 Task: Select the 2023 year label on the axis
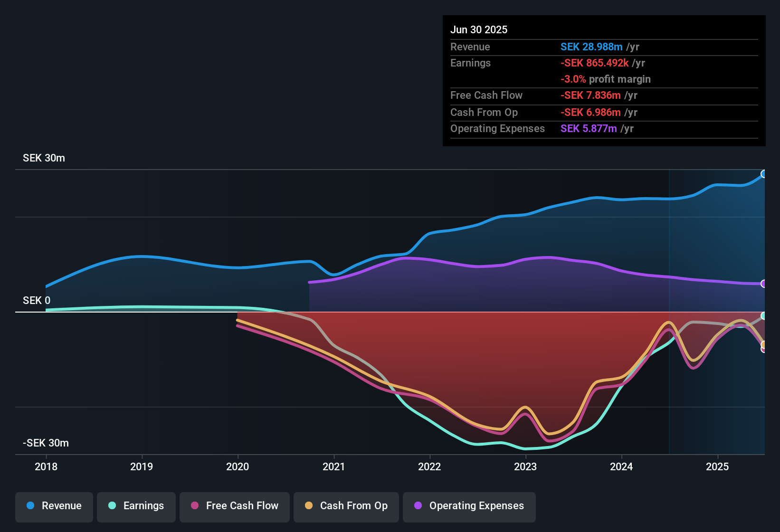click(525, 467)
